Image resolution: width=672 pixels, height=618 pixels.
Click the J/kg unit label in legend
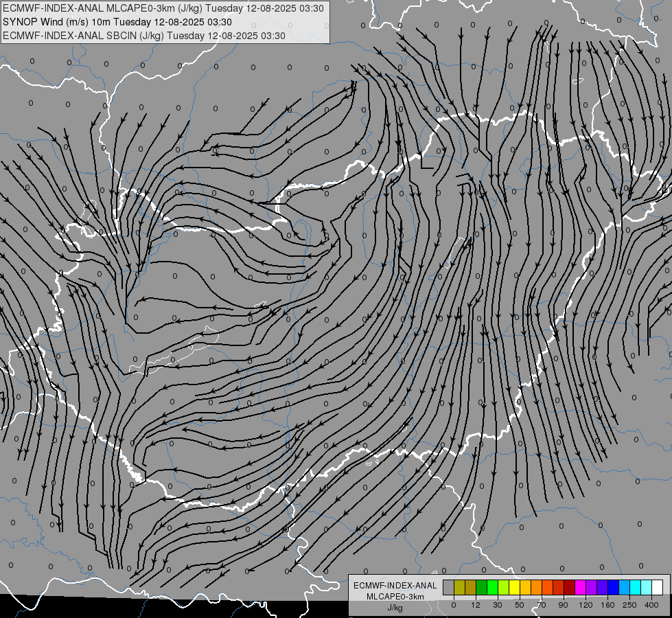tap(395, 608)
